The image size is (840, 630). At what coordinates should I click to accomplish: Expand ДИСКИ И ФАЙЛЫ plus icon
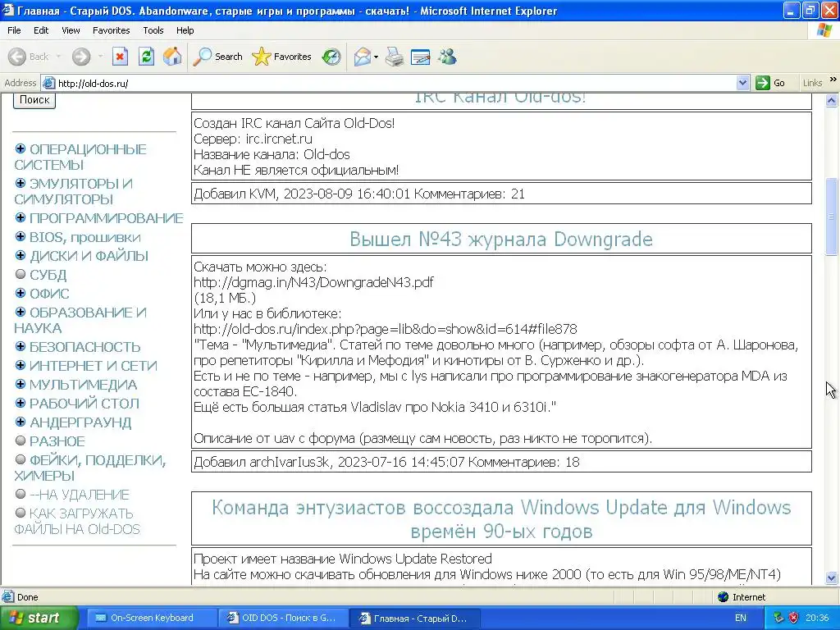click(21, 255)
